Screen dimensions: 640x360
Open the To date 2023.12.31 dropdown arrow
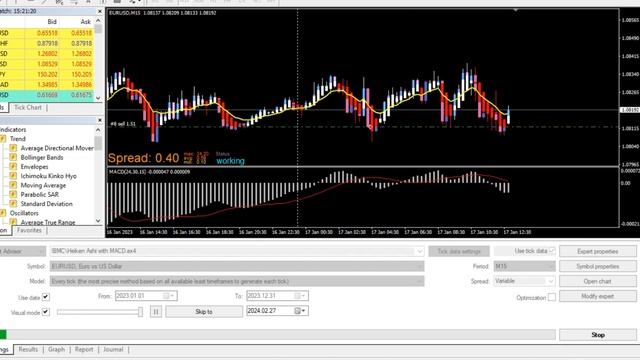[304, 296]
